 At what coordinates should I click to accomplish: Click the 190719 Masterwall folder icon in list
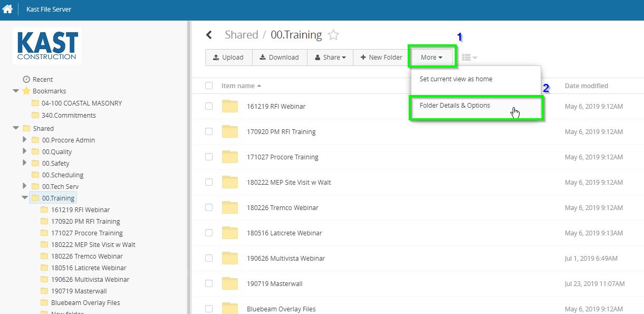(x=230, y=283)
